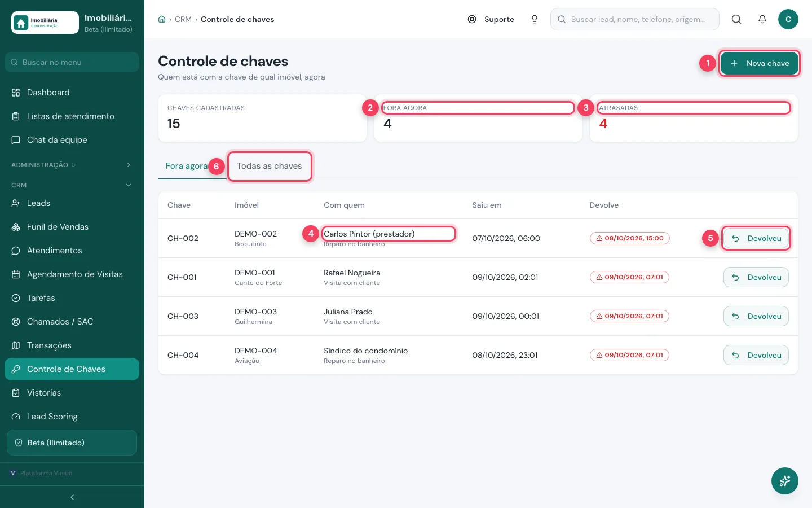Select the Fora agora tab
The image size is (812, 508).
[187, 166]
